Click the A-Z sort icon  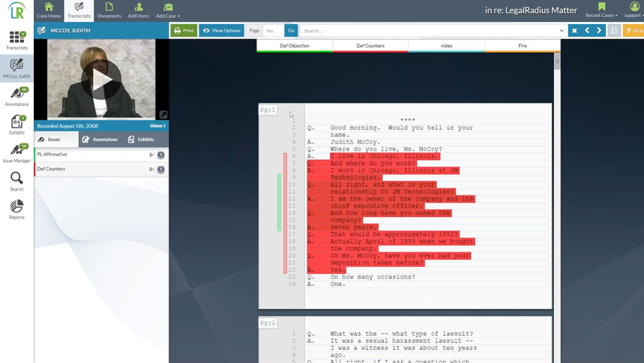[614, 31]
